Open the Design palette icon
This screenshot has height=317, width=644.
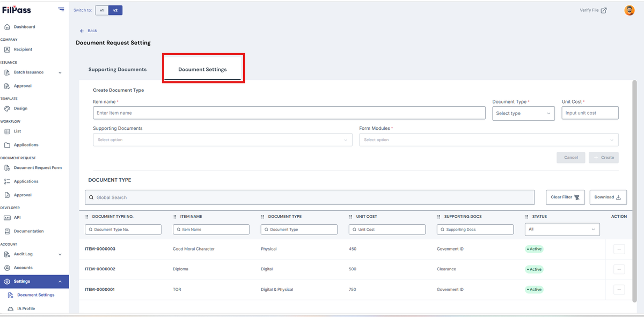(x=7, y=108)
